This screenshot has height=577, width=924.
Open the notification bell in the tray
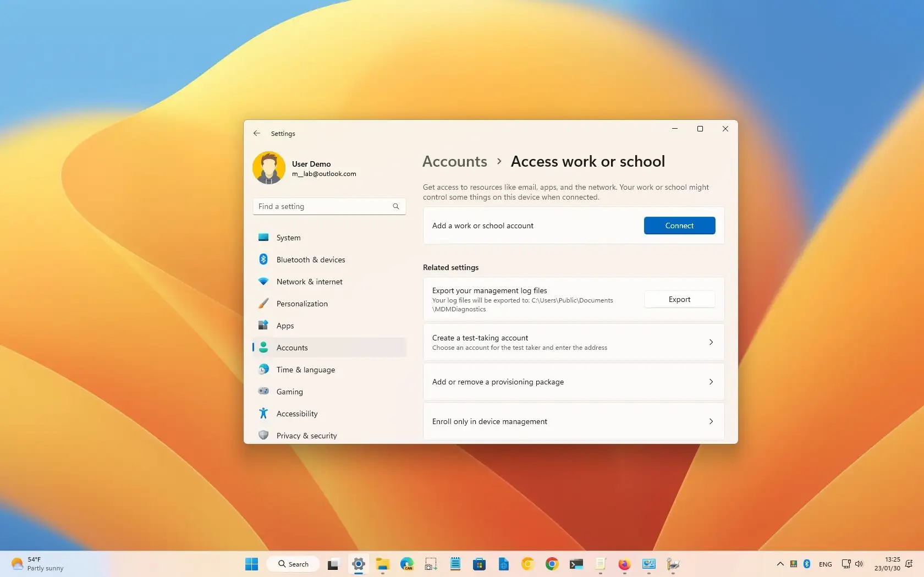point(909,564)
